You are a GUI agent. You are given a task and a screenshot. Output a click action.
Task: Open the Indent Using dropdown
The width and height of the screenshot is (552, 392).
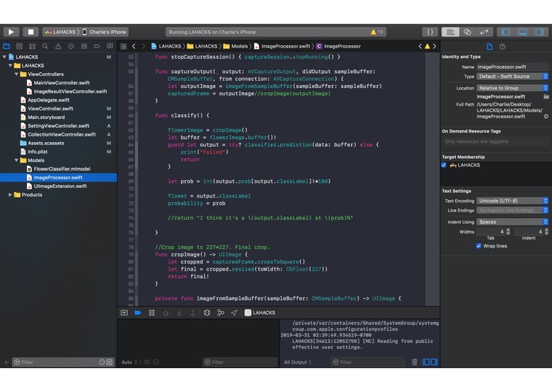coord(512,222)
